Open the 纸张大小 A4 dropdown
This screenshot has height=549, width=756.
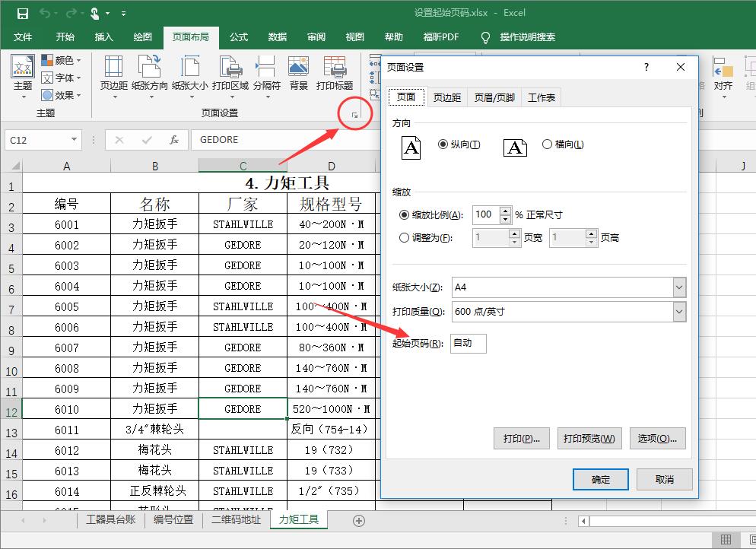click(x=679, y=287)
